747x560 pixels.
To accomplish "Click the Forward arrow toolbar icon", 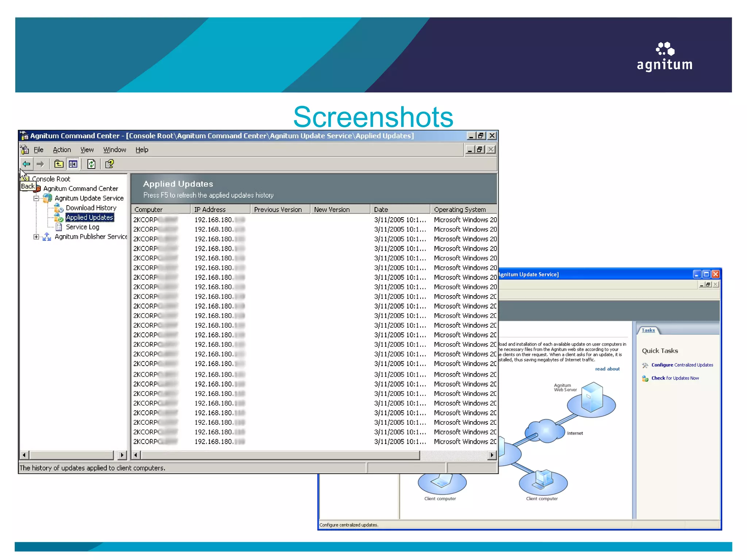I will pyautogui.click(x=40, y=164).
